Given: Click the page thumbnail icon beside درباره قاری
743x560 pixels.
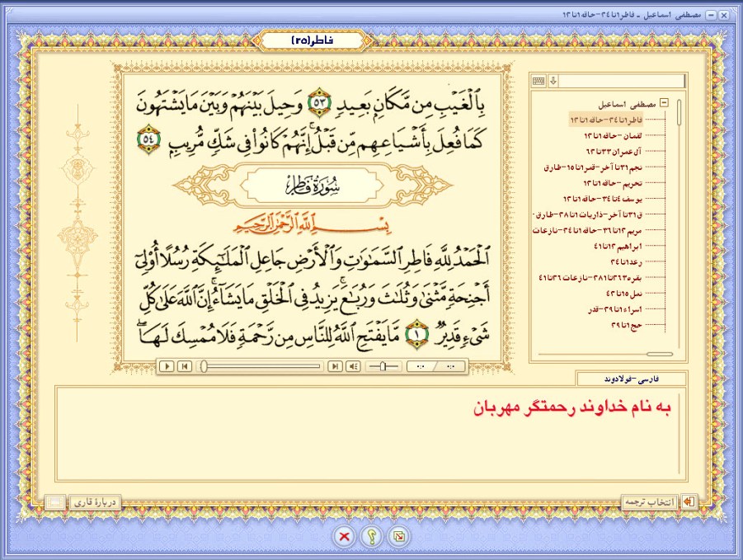Looking at the screenshot, I should [55, 502].
